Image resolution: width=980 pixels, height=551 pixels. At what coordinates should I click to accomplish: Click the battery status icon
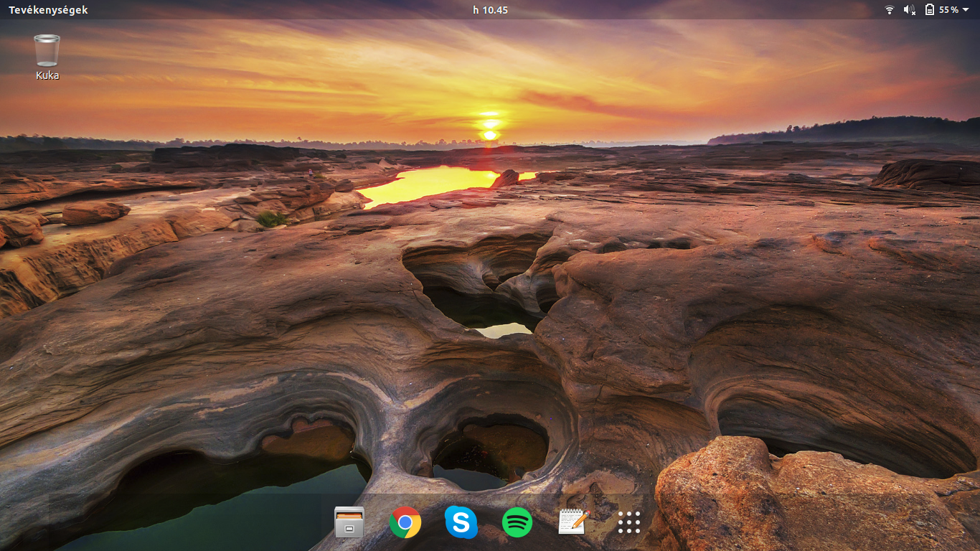point(930,10)
